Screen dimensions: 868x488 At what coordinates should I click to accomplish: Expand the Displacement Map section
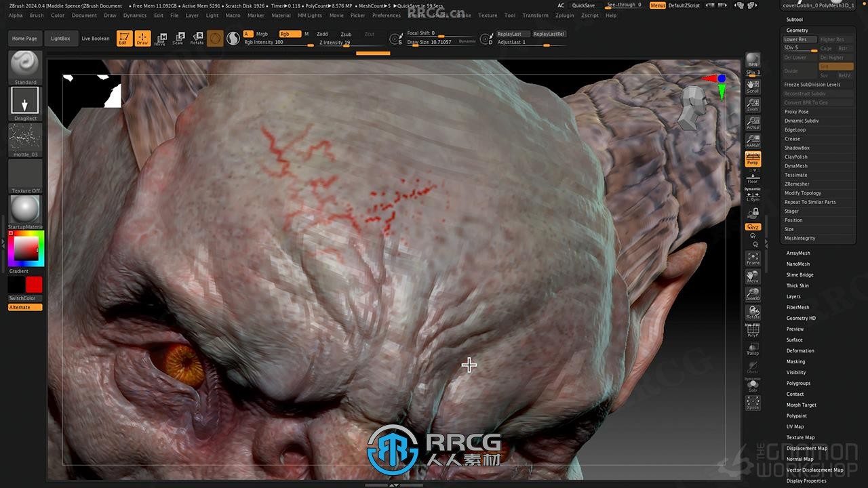(807, 449)
